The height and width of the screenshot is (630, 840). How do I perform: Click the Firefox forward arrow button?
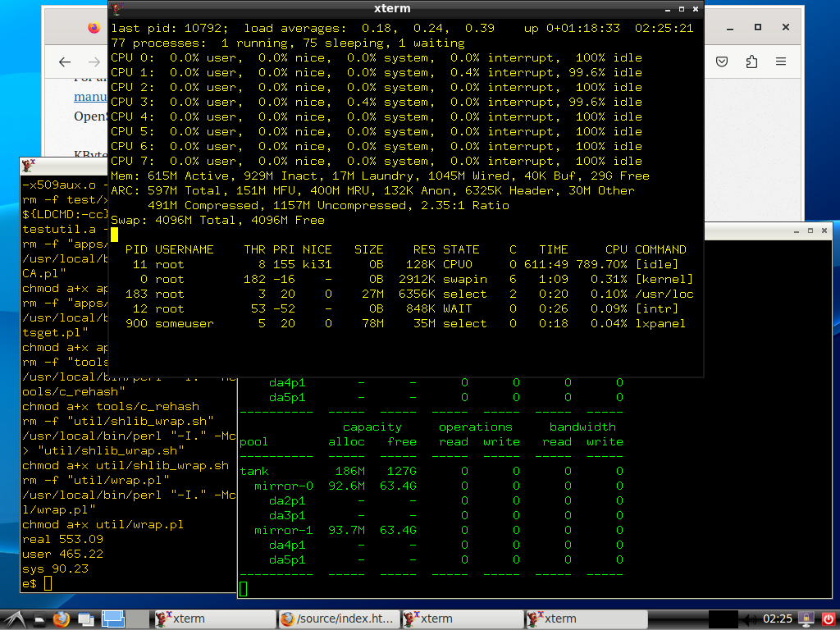point(92,62)
